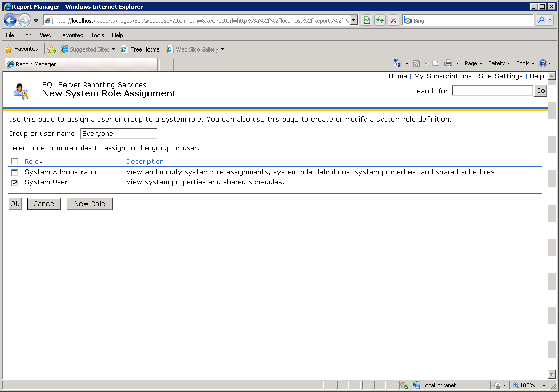Open Site Settings link

coord(500,76)
